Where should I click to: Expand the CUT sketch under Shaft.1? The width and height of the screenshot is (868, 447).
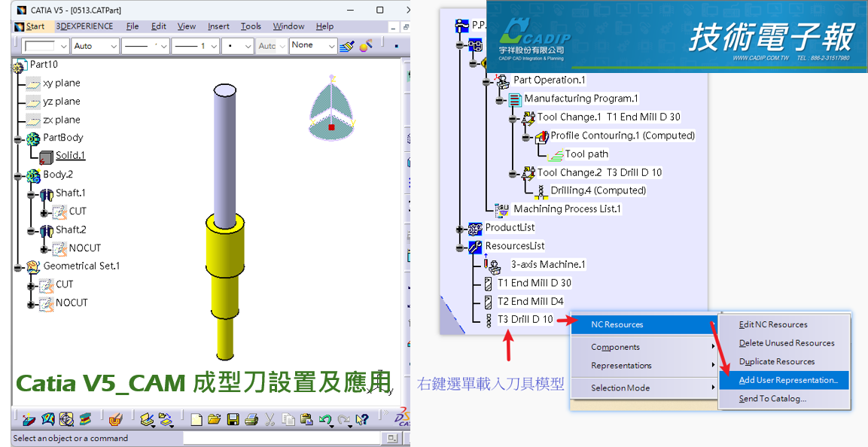point(44,212)
